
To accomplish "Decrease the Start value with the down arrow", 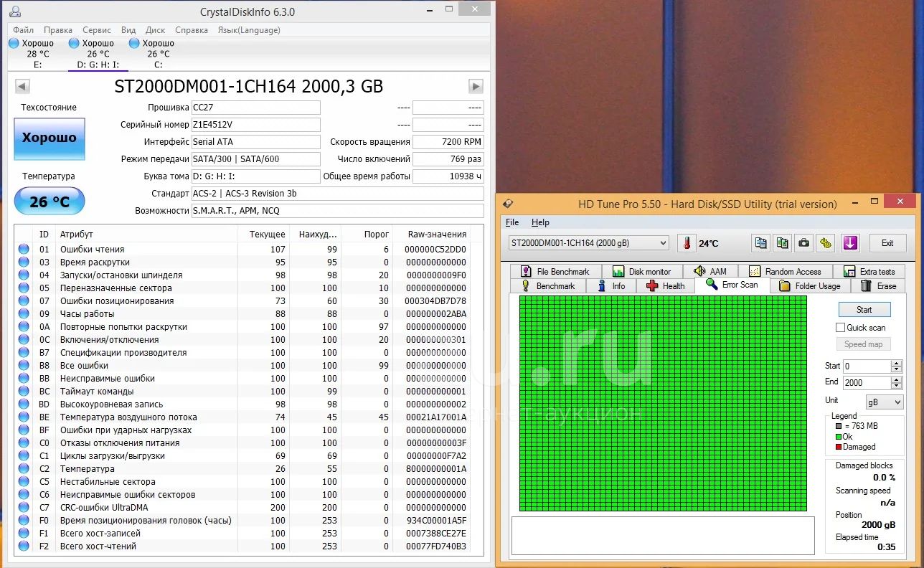I will [896, 369].
